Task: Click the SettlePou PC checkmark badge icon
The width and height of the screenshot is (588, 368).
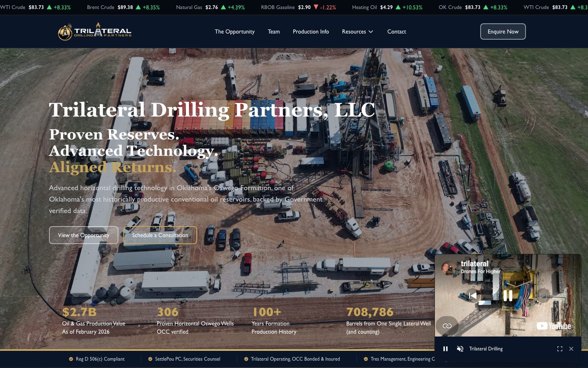Action: pyautogui.click(x=150, y=359)
